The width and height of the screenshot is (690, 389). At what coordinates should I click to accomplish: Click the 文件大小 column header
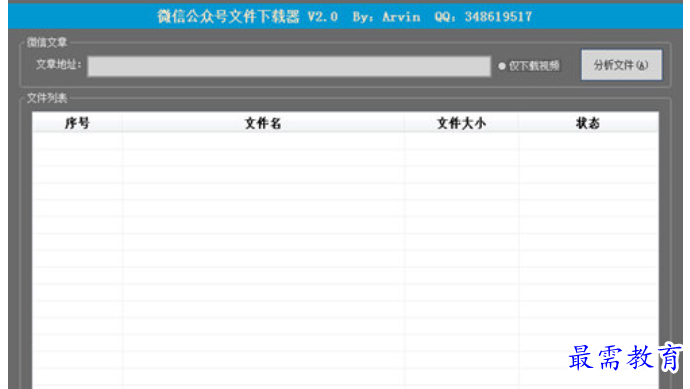461,123
